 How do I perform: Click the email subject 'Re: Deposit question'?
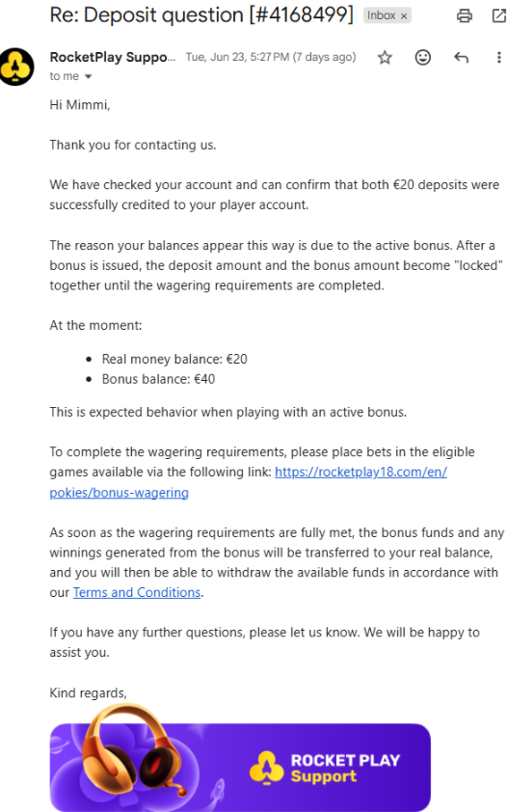coord(147,15)
